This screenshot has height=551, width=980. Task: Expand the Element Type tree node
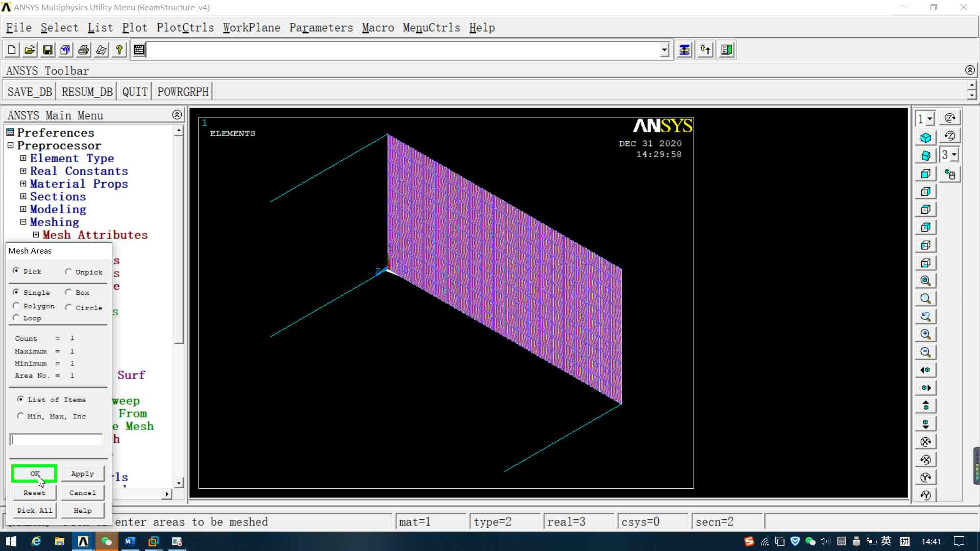pyautogui.click(x=23, y=158)
